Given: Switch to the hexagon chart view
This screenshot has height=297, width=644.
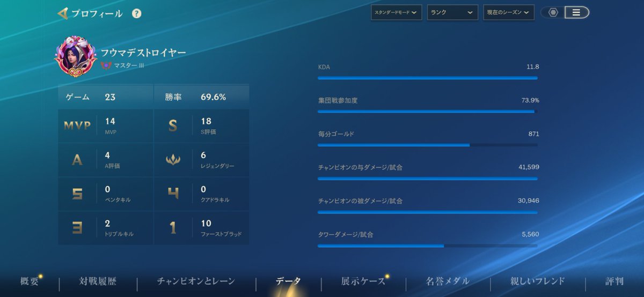Looking at the screenshot, I should (x=553, y=12).
